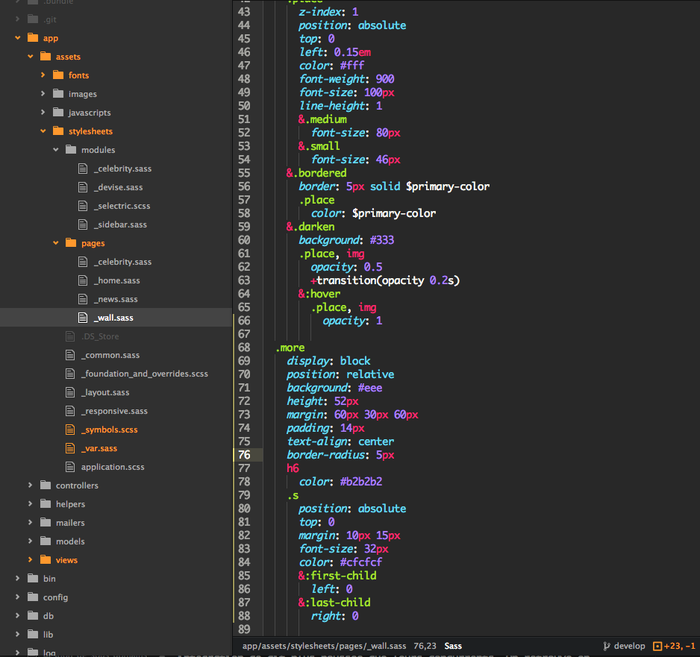Click the modules folder icon

71,150
